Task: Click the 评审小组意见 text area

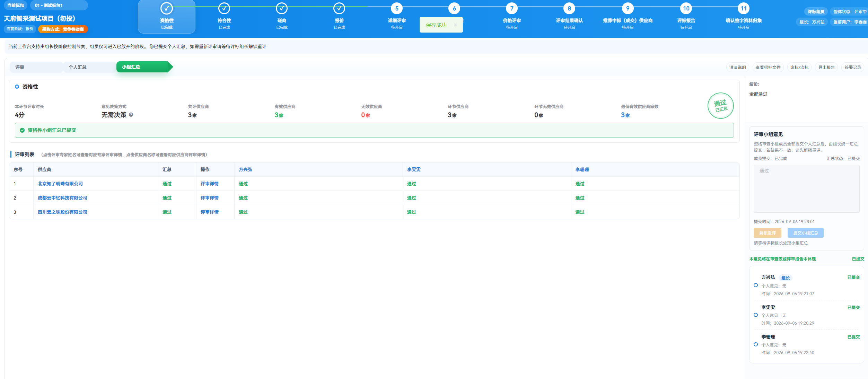Action: [x=806, y=189]
